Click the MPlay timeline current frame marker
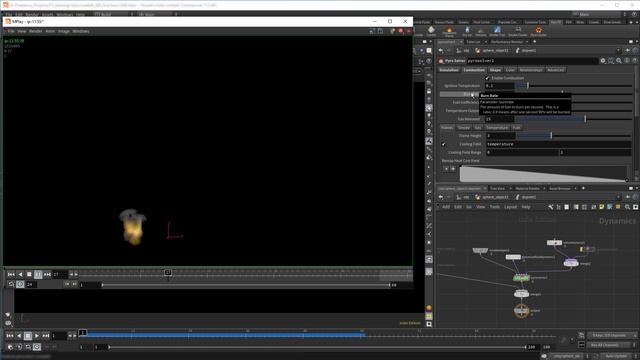The image size is (640, 360). pos(168,272)
